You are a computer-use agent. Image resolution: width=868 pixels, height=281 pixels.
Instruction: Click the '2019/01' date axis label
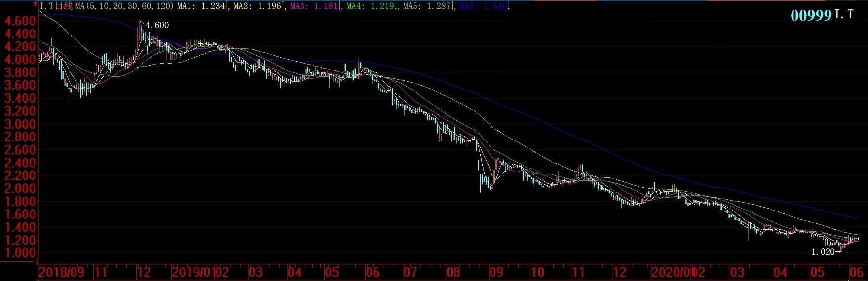pos(194,272)
